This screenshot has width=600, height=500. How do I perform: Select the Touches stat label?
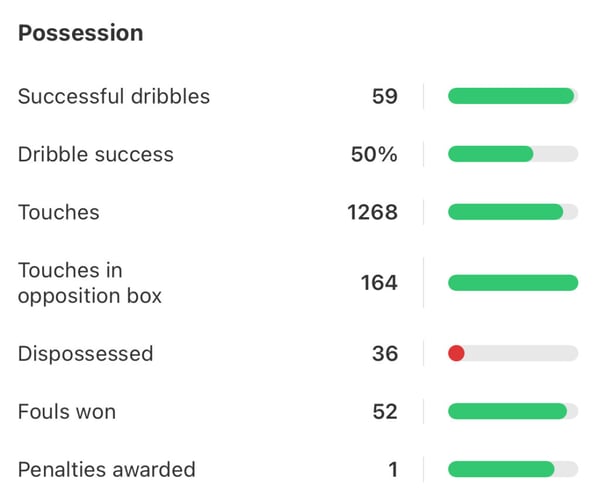click(x=59, y=212)
